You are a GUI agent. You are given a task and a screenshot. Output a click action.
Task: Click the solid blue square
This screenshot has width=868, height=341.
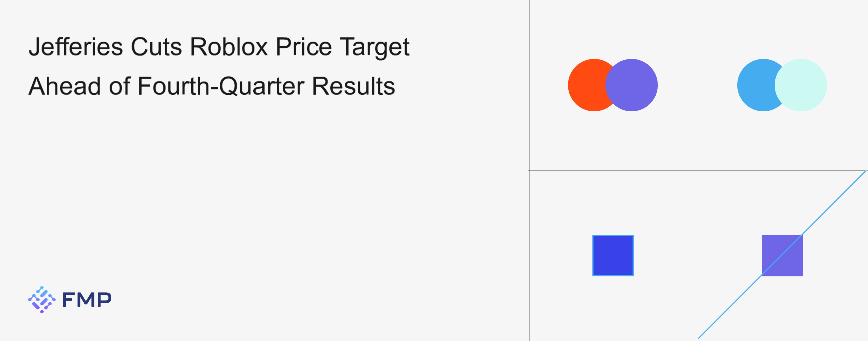(x=613, y=256)
